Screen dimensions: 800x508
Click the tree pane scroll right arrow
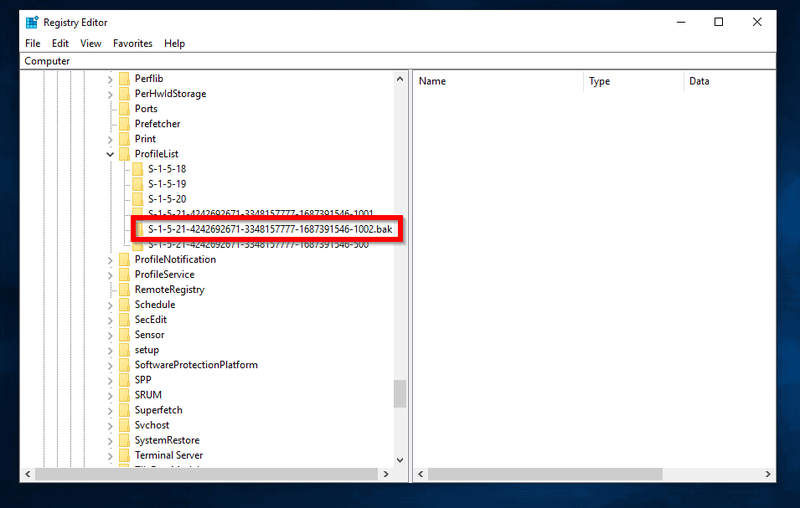pos(386,474)
